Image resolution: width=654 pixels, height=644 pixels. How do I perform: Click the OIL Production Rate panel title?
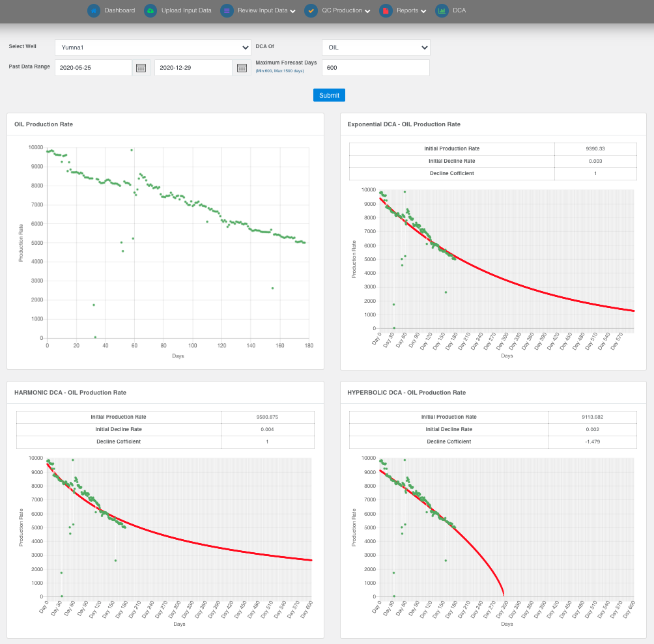(x=44, y=124)
